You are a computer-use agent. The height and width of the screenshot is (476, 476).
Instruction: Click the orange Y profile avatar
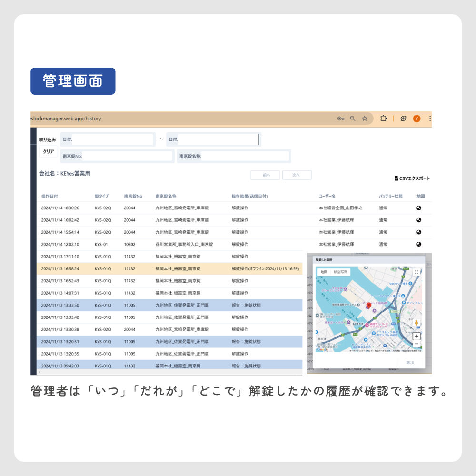pyautogui.click(x=416, y=119)
